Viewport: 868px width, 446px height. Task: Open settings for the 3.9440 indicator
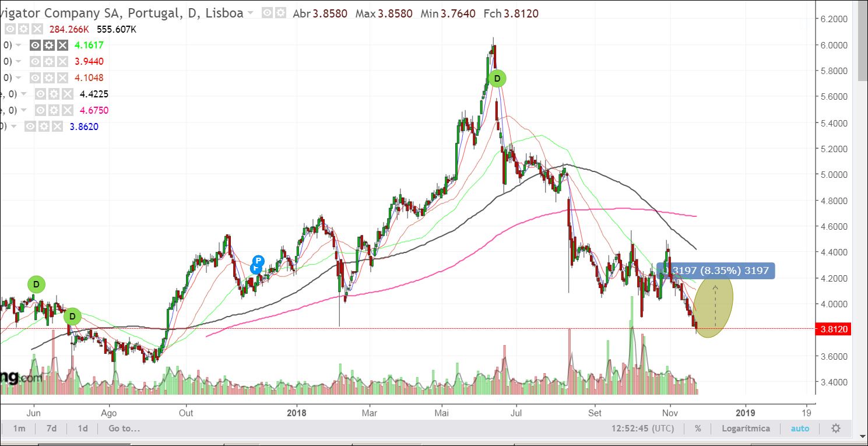49,61
